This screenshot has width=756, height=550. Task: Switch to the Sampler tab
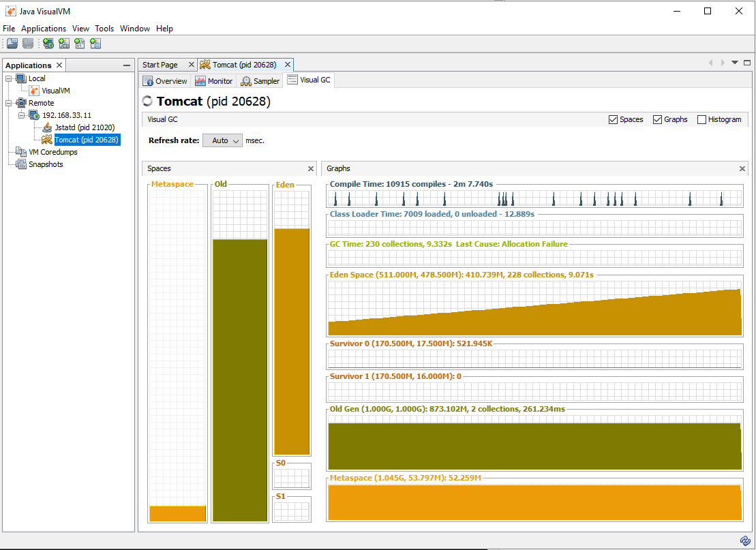[260, 81]
